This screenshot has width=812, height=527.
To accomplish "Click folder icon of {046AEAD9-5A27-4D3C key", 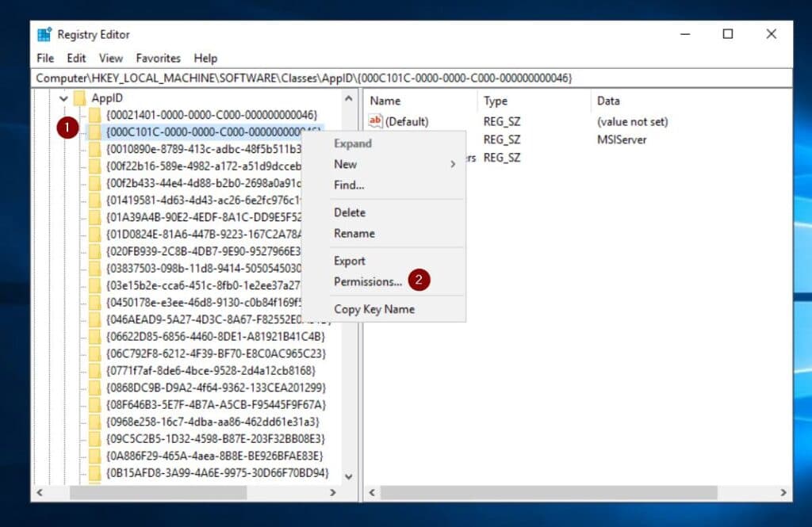I will [x=95, y=319].
